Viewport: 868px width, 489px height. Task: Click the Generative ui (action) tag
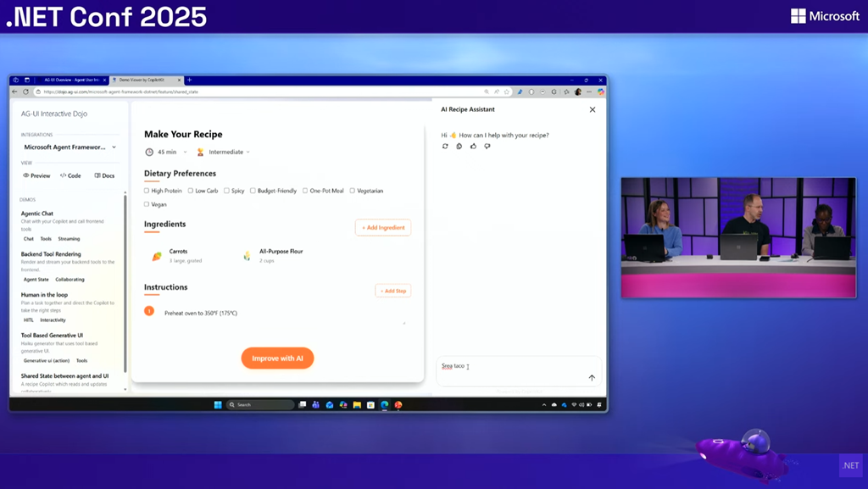pos(47,361)
